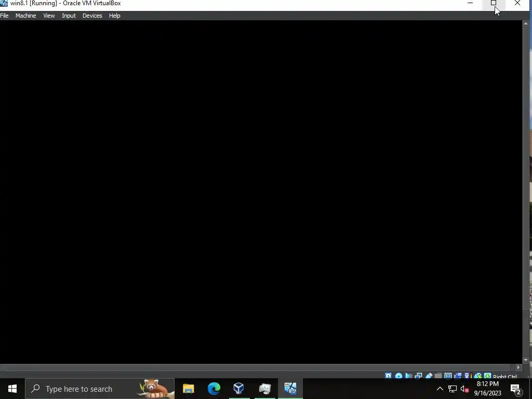The height and width of the screenshot is (399, 532).
Task: Click the network adapters status icon
Action: pos(418,376)
